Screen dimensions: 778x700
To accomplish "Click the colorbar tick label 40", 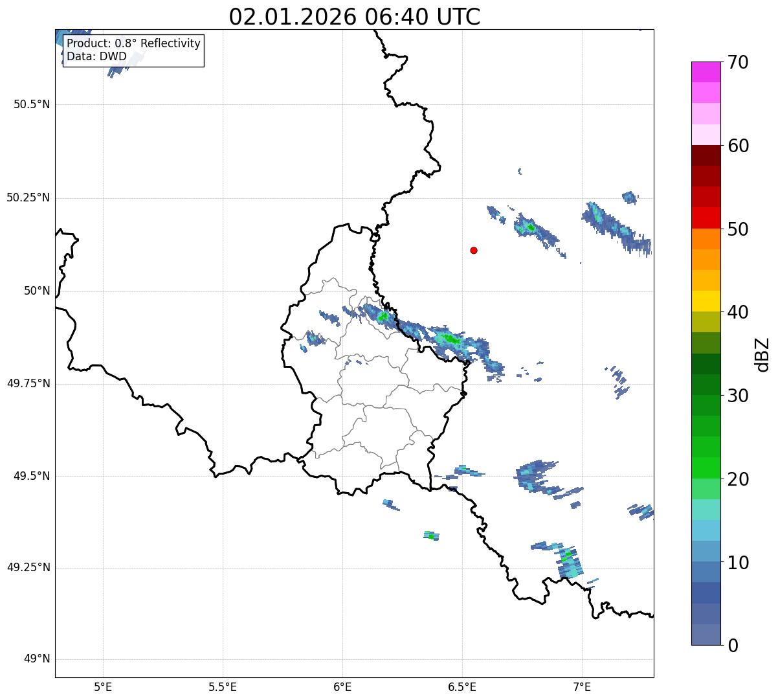I will point(738,312).
